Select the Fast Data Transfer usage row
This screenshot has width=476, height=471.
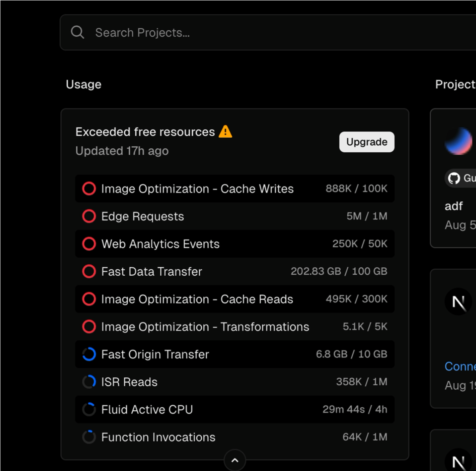pos(235,271)
